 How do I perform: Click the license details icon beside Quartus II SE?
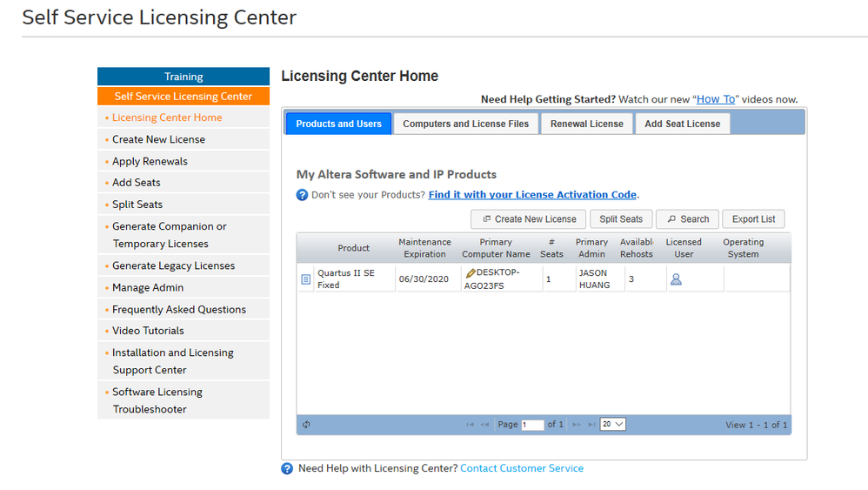point(305,279)
